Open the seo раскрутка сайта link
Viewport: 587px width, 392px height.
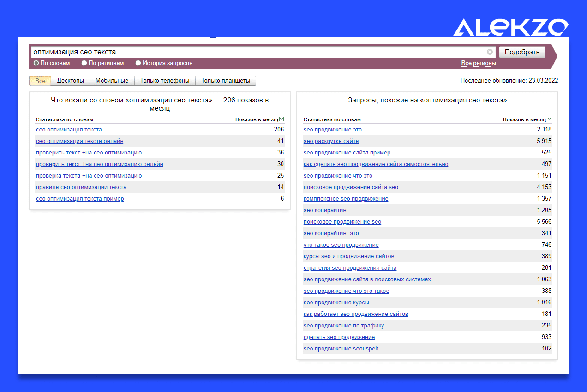coord(331,141)
